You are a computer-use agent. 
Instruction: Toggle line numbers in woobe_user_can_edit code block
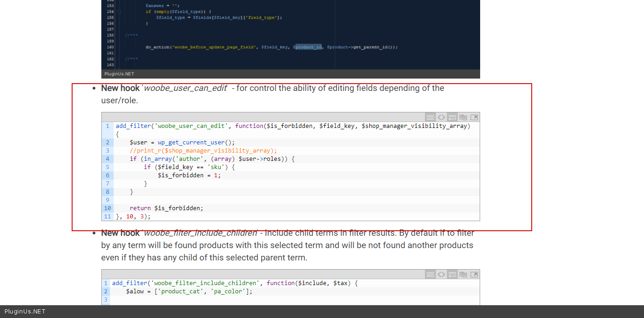tap(430, 117)
